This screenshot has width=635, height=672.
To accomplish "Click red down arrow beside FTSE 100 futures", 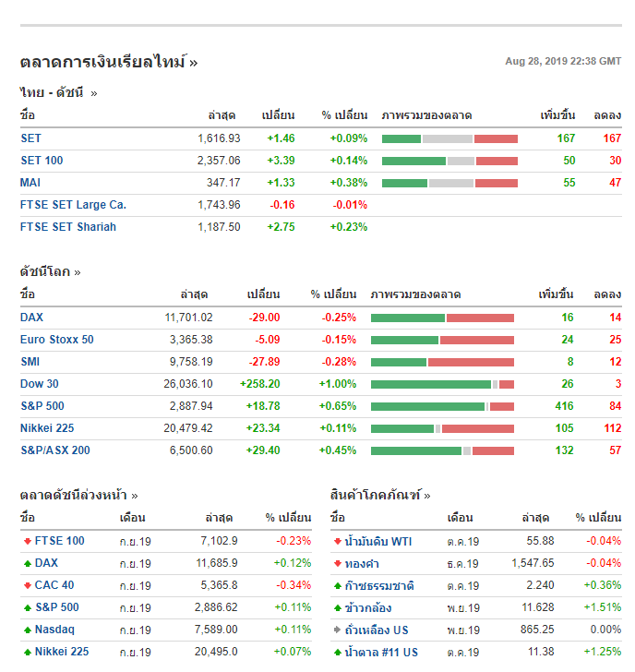I will tap(27, 541).
